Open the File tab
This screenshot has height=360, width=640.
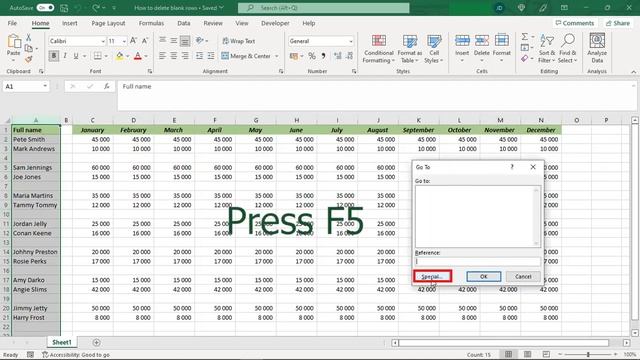pos(12,23)
